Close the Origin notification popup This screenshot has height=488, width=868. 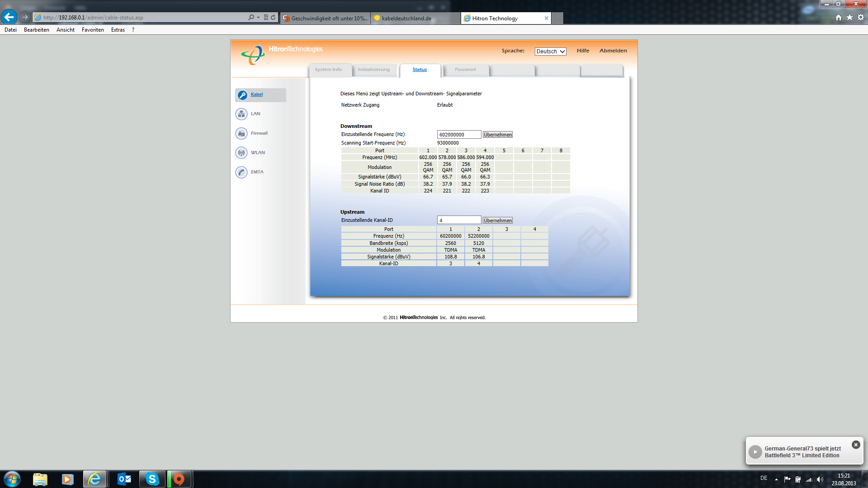point(856,445)
